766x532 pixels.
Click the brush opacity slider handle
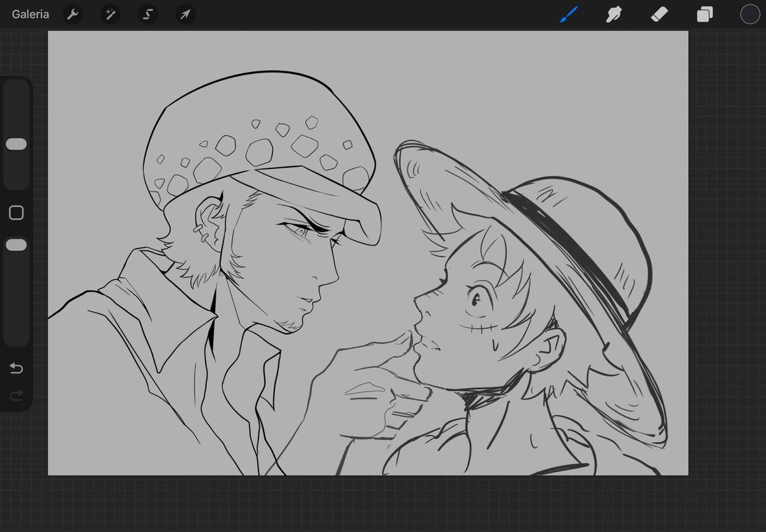click(x=16, y=245)
